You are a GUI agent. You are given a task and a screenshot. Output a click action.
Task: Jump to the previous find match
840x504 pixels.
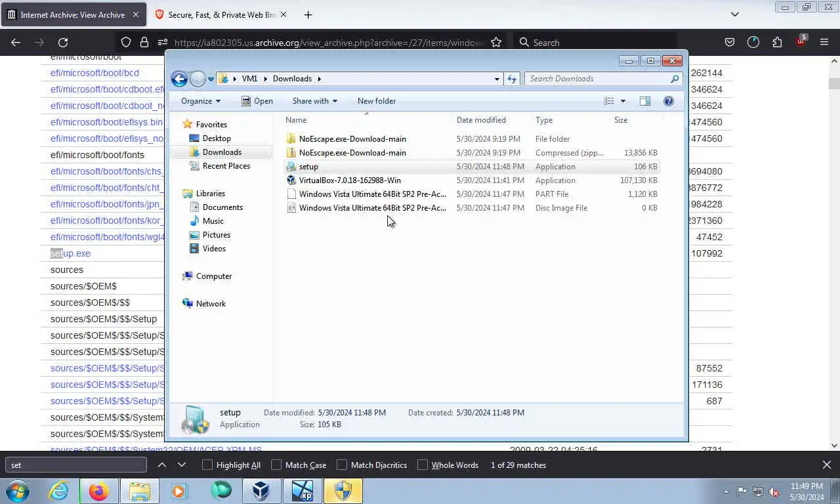162,465
